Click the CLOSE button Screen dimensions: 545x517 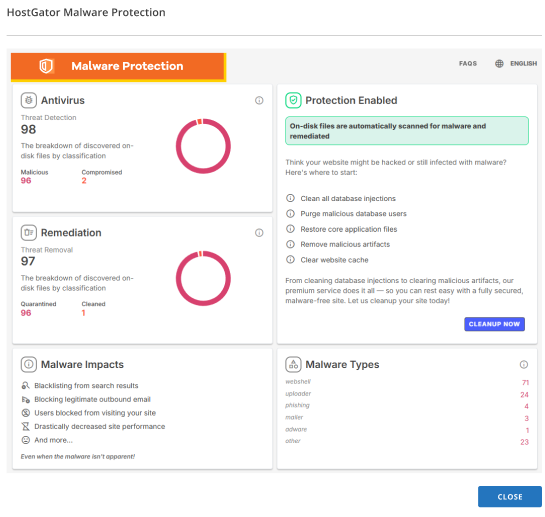[510, 497]
